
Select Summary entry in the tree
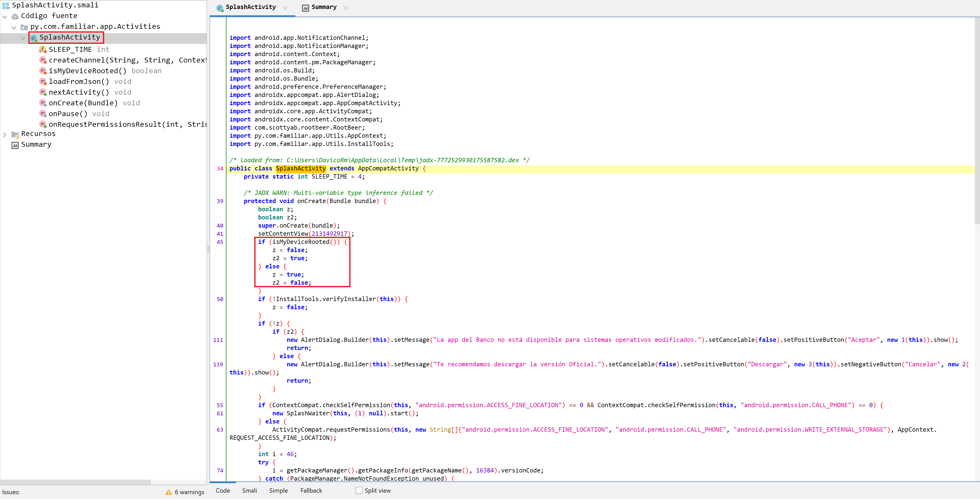click(36, 145)
